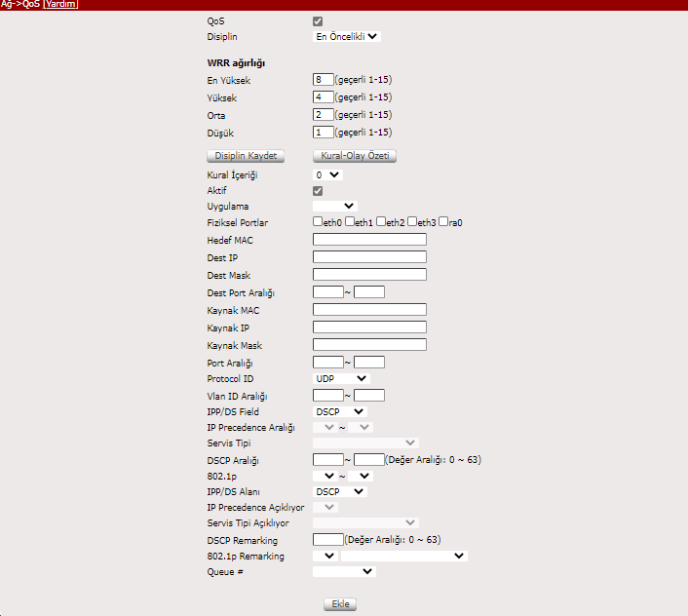Check the ra0 physical port box
The height and width of the screenshot is (616, 688).
[443, 221]
